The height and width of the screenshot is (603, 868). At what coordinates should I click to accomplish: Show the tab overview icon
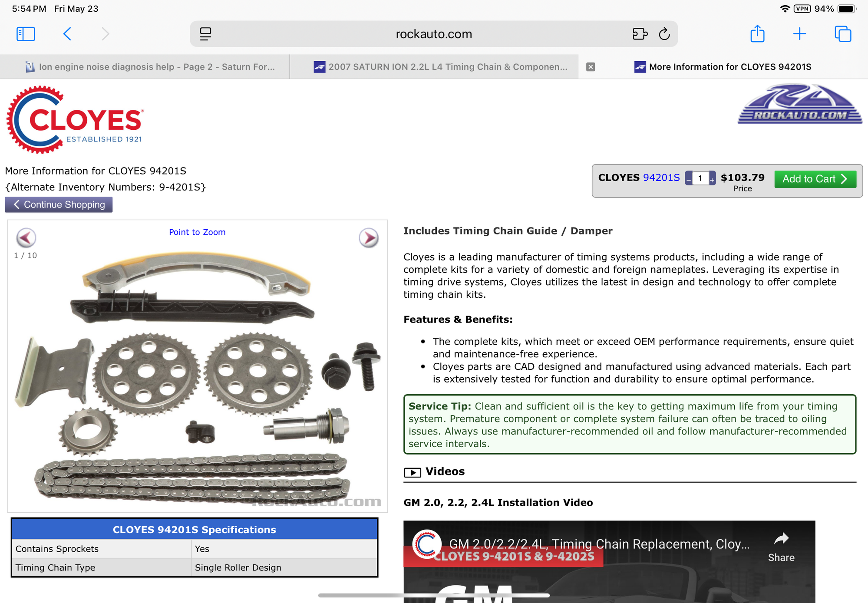[x=843, y=34]
